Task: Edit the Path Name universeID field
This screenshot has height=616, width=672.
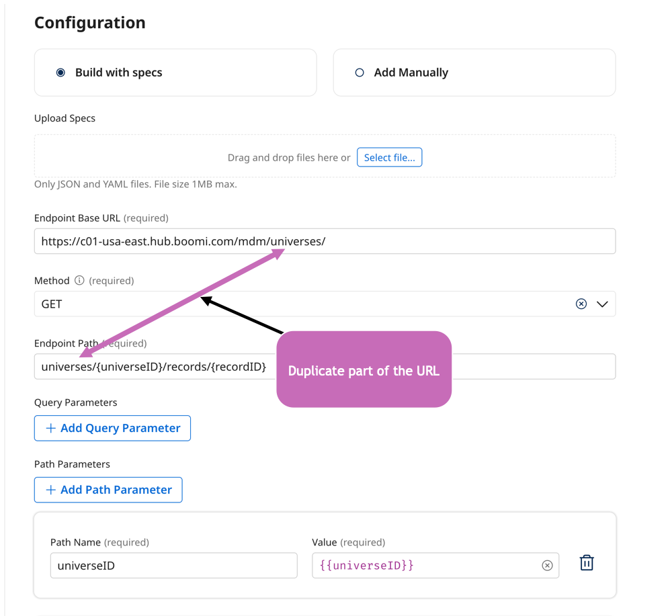Action: (173, 566)
